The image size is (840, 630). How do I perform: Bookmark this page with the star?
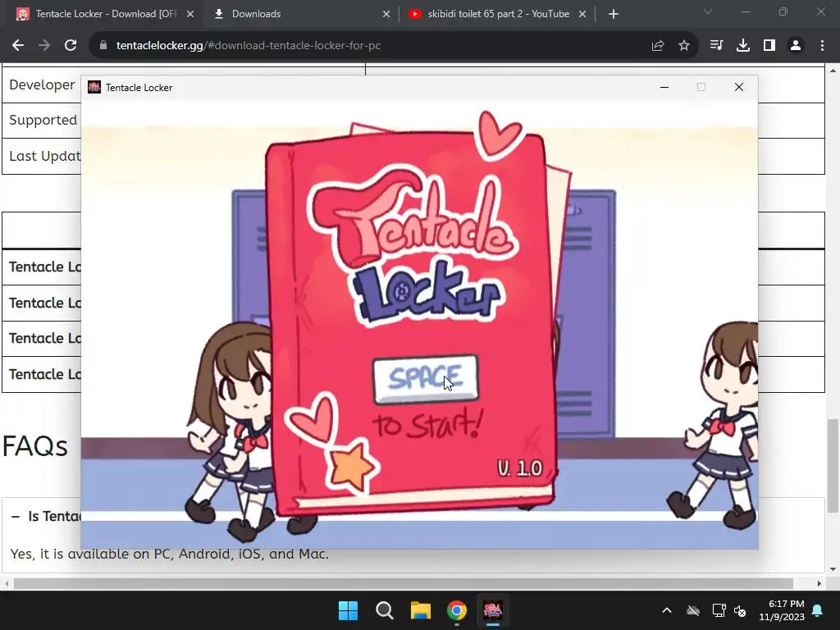coord(683,46)
